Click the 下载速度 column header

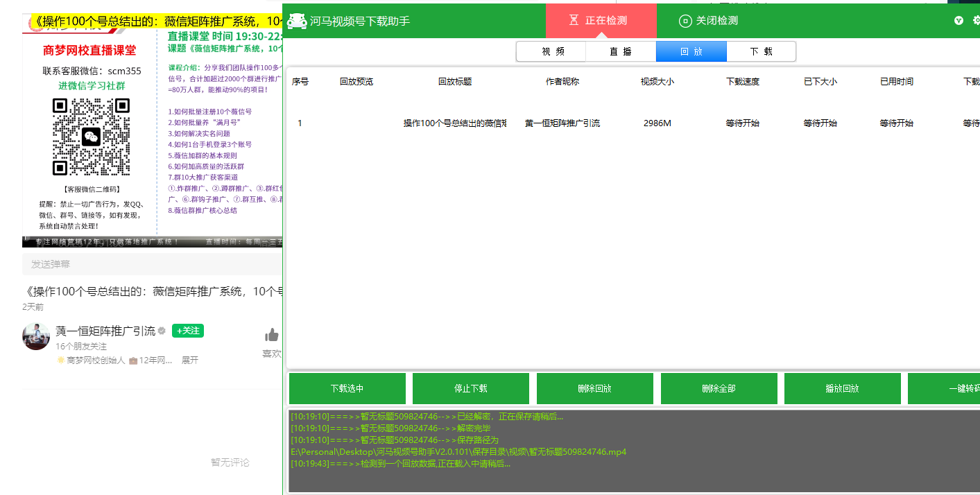pyautogui.click(x=743, y=82)
